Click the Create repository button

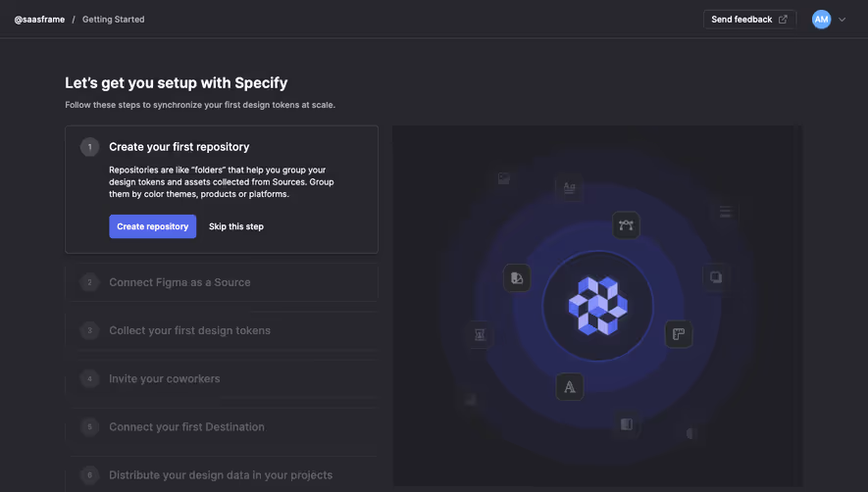point(152,226)
